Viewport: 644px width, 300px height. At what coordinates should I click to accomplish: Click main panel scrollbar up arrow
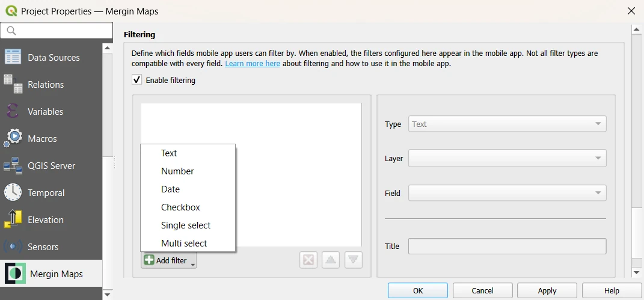pyautogui.click(x=636, y=29)
